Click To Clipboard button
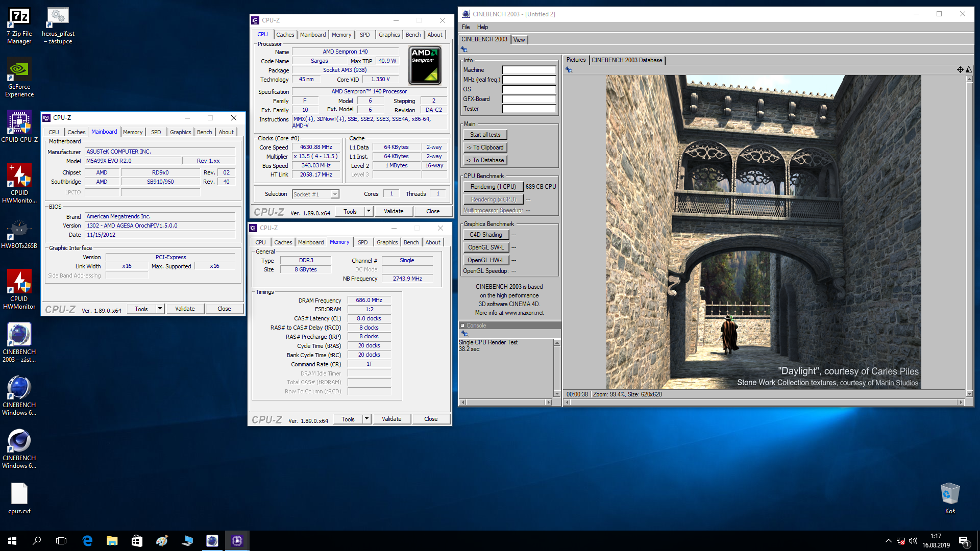The image size is (980, 551). click(x=485, y=147)
